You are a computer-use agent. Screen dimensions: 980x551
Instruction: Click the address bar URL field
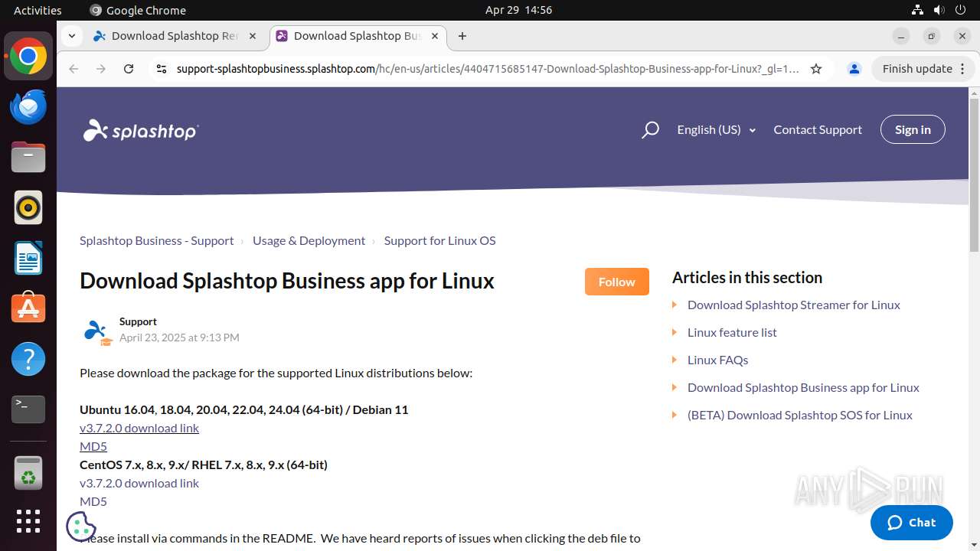(488, 69)
